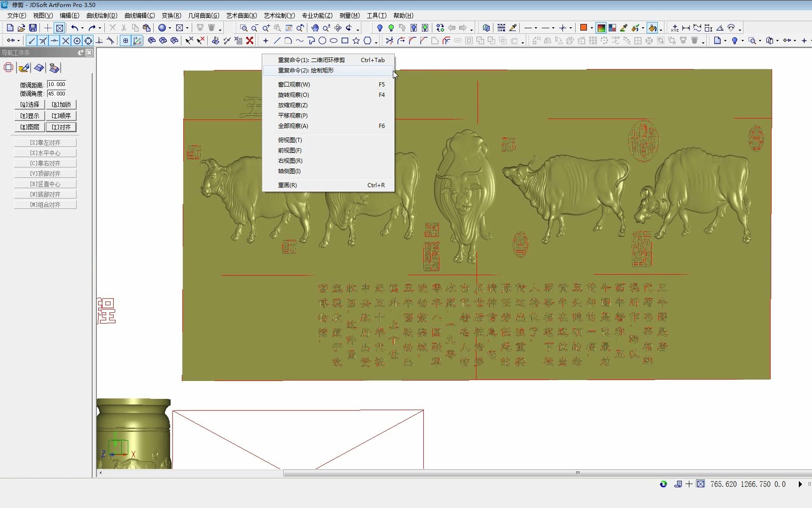This screenshot has height=508, width=812.
Task: Select the rectangle drawing tool
Action: [345, 40]
